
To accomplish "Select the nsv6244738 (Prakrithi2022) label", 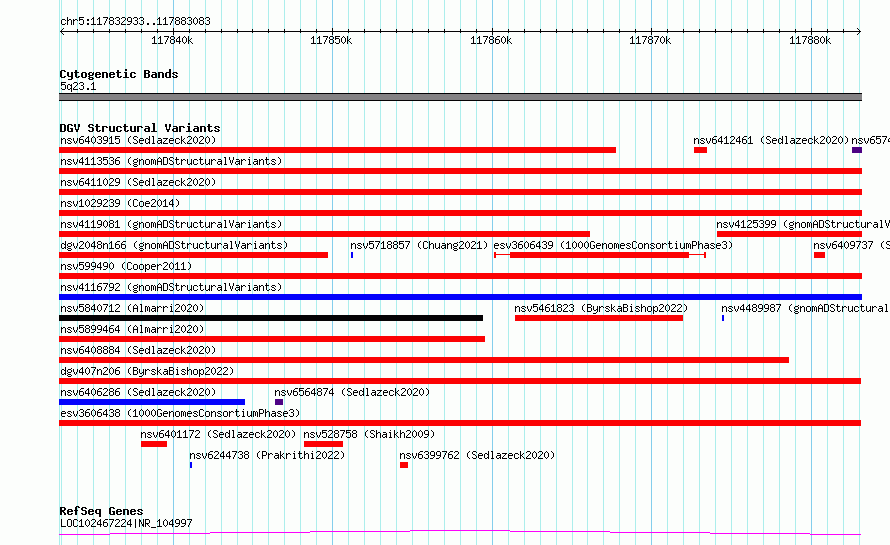I will point(267,455).
